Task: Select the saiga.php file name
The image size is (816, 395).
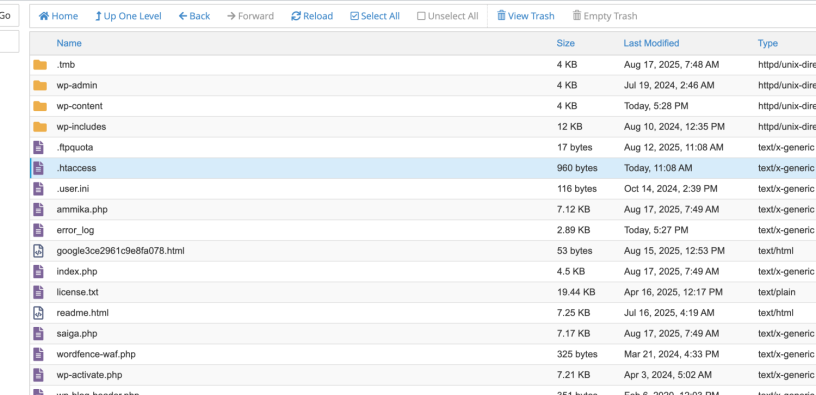Action: pos(77,334)
